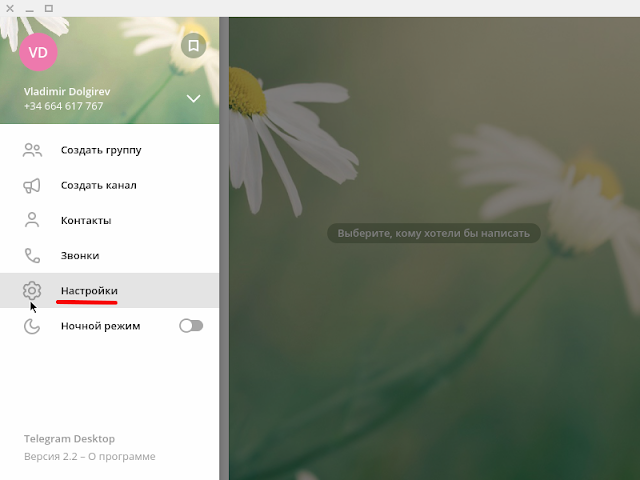
Task: Toggle the night mode switch
Action: (191, 326)
